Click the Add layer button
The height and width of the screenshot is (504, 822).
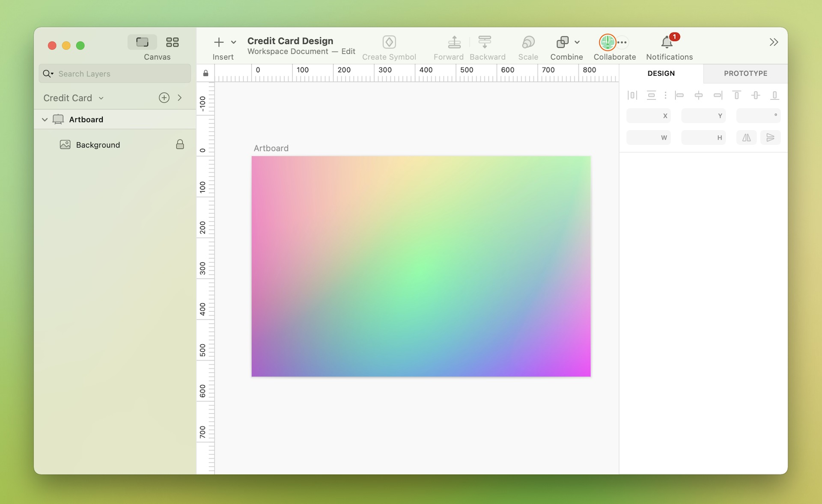coord(164,97)
